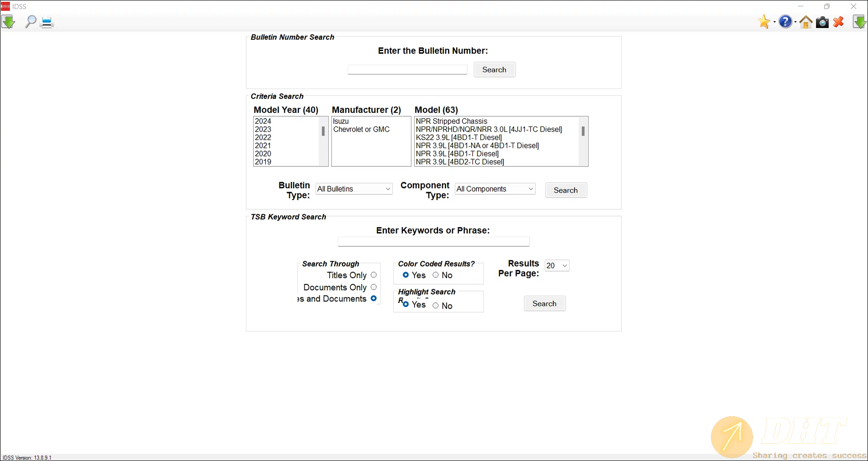Open the blue help question mark icon

pyautogui.click(x=785, y=22)
